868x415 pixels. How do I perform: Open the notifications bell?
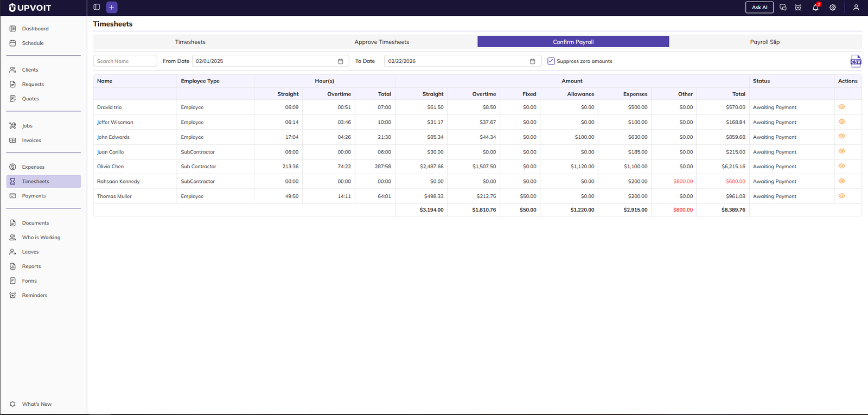pyautogui.click(x=815, y=8)
